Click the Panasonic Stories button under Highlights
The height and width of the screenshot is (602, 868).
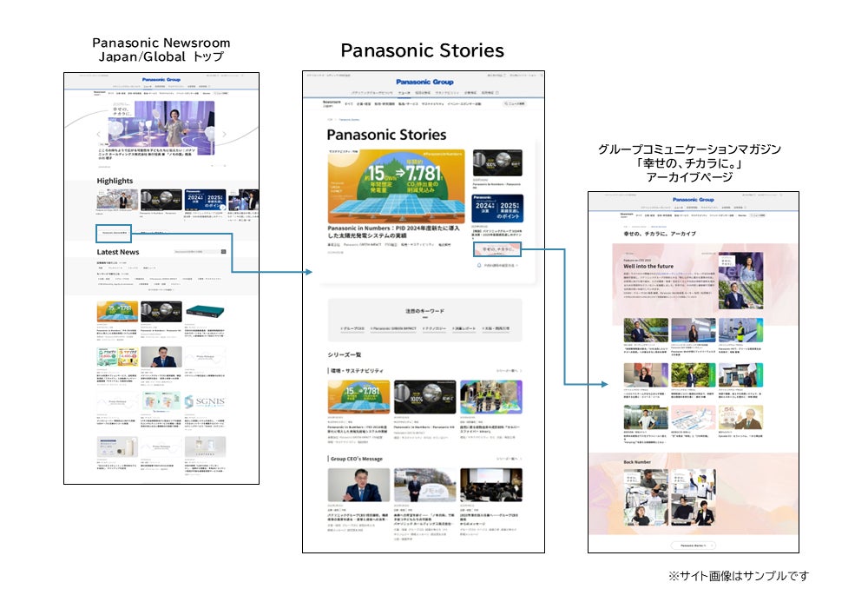pos(114,233)
